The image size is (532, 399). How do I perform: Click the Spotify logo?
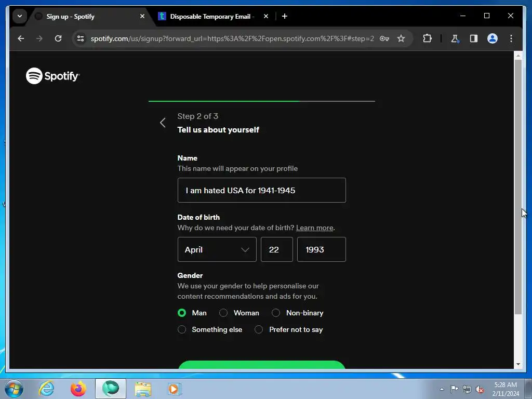click(x=52, y=76)
